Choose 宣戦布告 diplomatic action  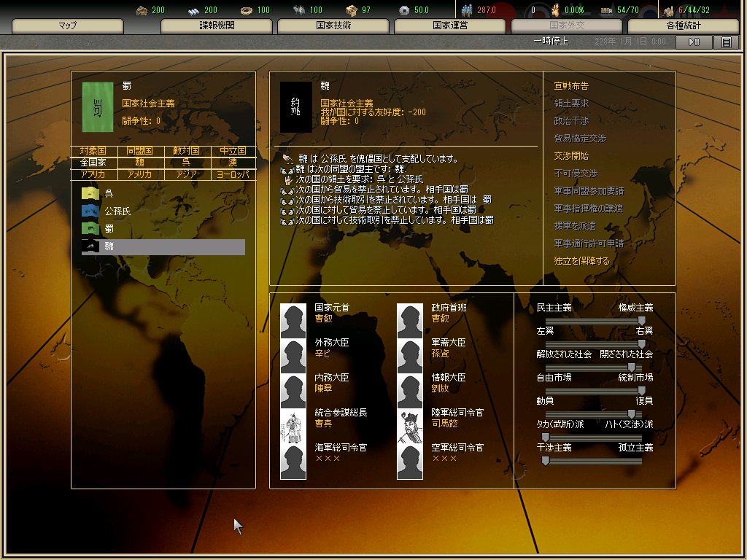click(x=571, y=86)
